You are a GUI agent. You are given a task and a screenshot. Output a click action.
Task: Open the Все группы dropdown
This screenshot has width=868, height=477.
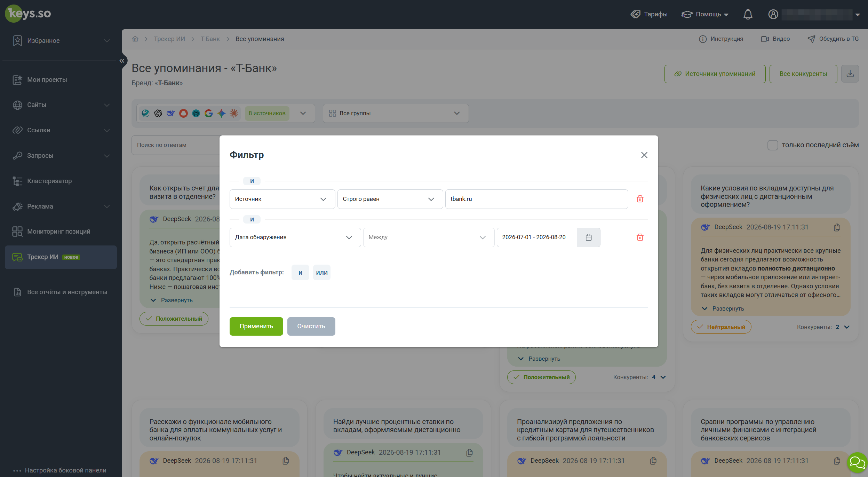(396, 114)
